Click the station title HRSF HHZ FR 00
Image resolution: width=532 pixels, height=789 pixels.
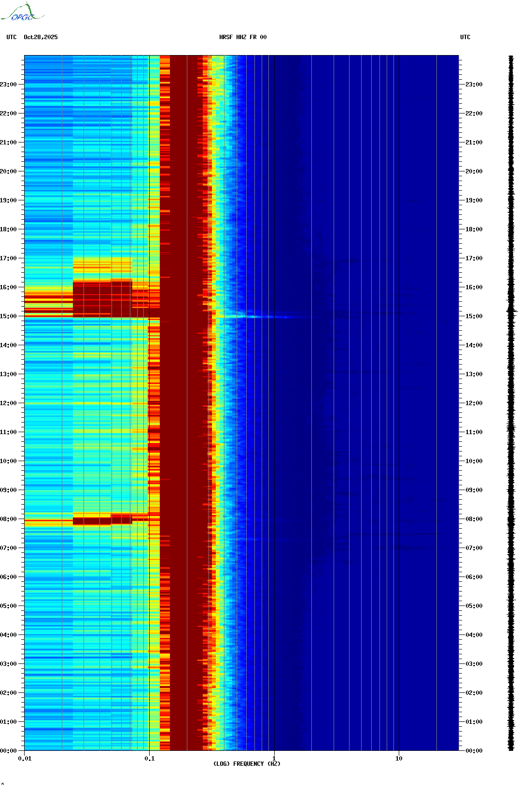coord(243,37)
